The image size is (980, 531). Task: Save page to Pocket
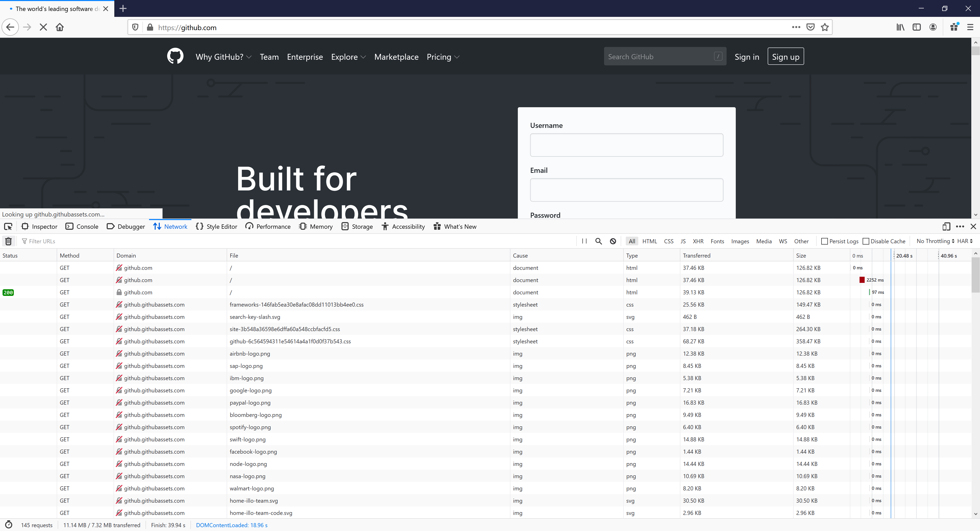(x=810, y=27)
